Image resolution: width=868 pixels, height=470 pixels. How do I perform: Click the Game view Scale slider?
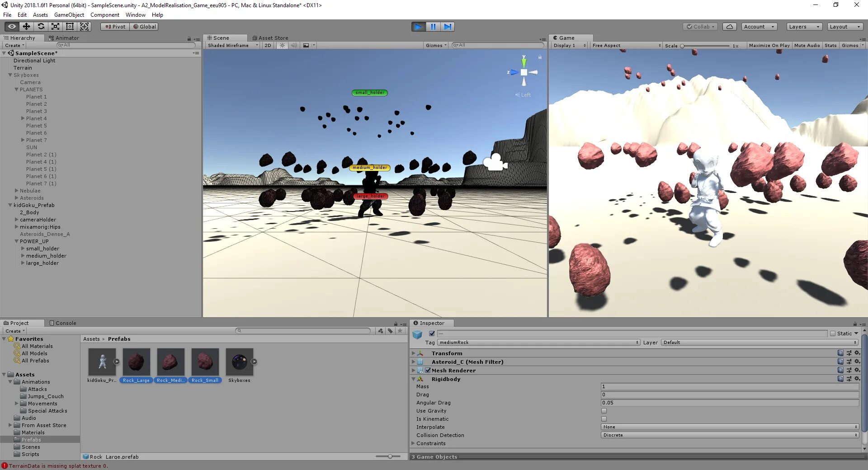705,46
